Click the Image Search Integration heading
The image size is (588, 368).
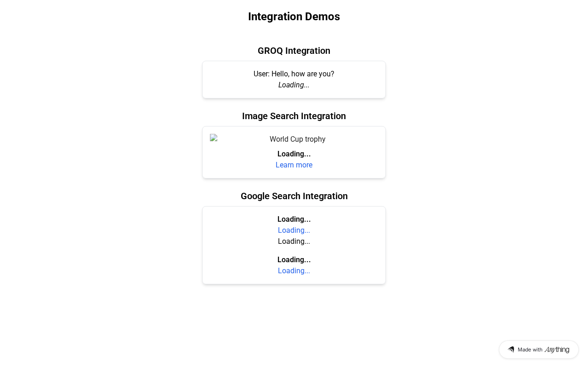click(x=294, y=116)
